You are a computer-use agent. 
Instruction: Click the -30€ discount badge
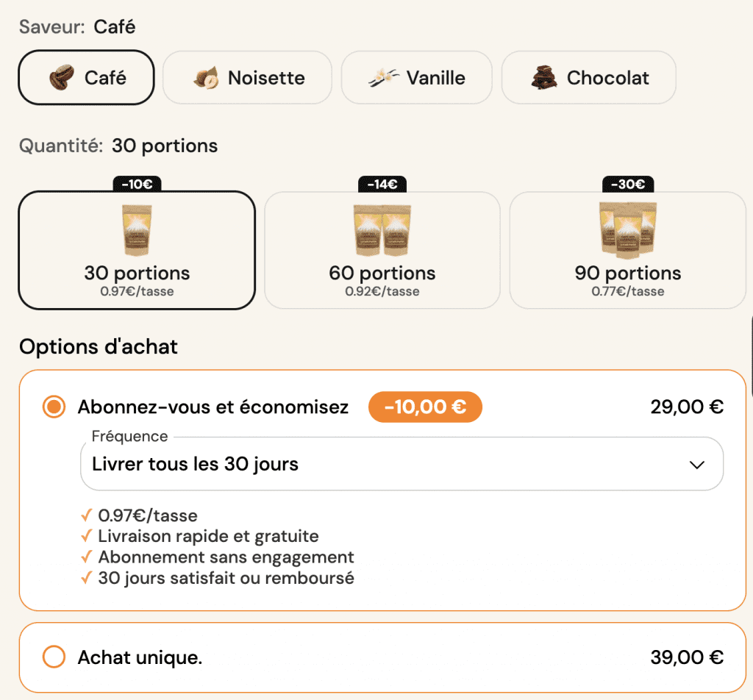pyautogui.click(x=628, y=185)
